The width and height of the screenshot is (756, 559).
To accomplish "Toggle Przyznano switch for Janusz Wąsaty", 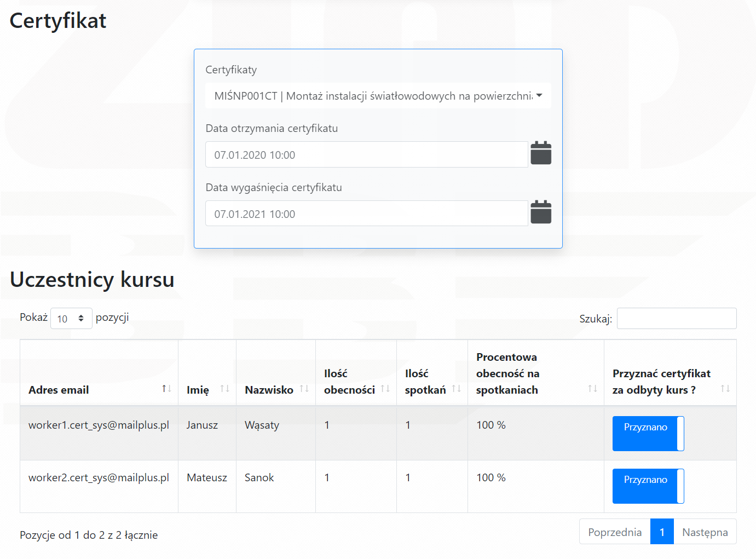I will pos(648,434).
